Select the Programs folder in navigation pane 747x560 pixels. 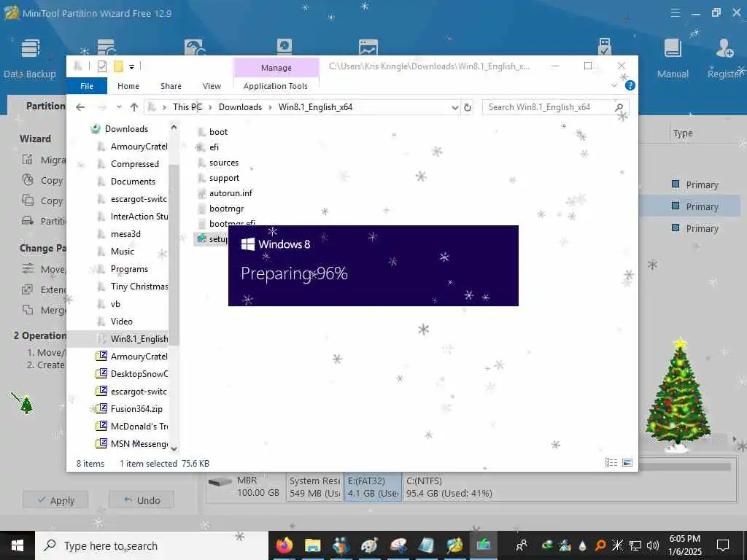[129, 269]
